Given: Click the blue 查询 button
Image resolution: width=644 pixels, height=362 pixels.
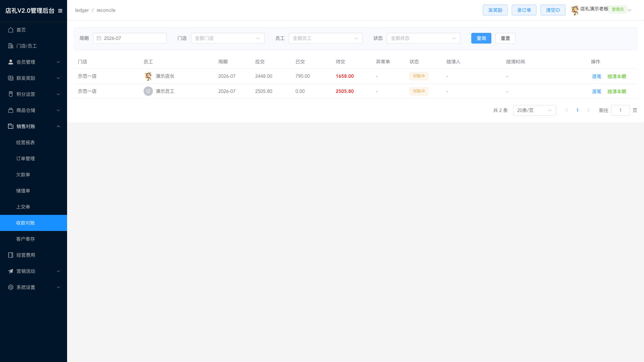Looking at the screenshot, I should pyautogui.click(x=481, y=38).
